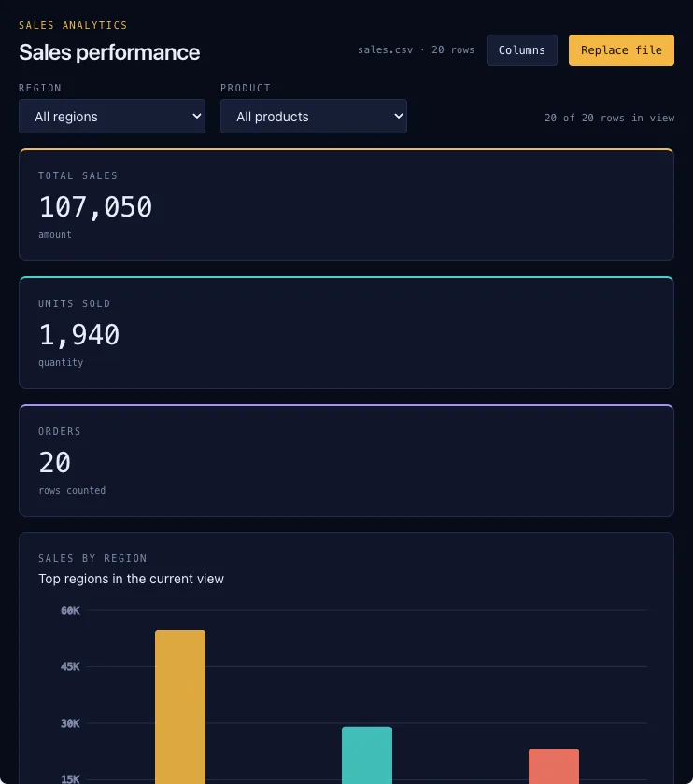The width and height of the screenshot is (693, 784).
Task: Click the 45K axis label
Action: (70, 666)
